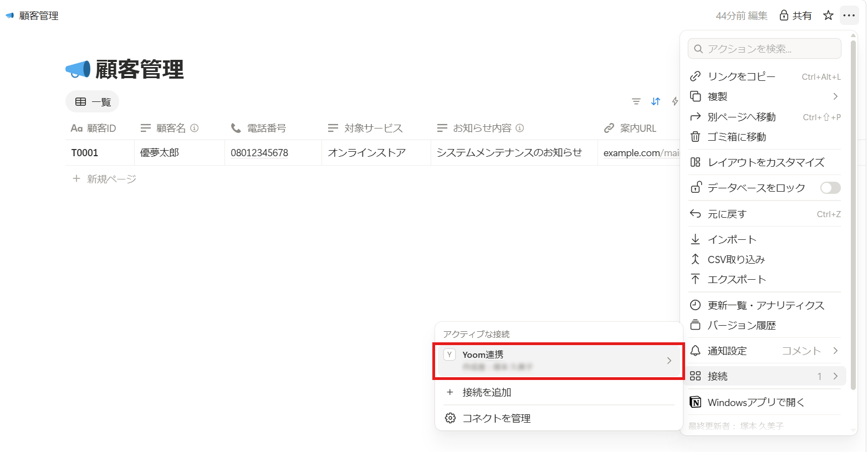Click the info icon next to お知らせ内容

[x=520, y=128]
